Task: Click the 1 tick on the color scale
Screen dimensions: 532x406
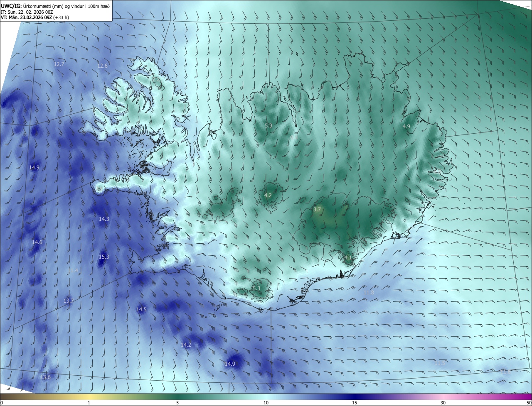Action: click(x=89, y=403)
